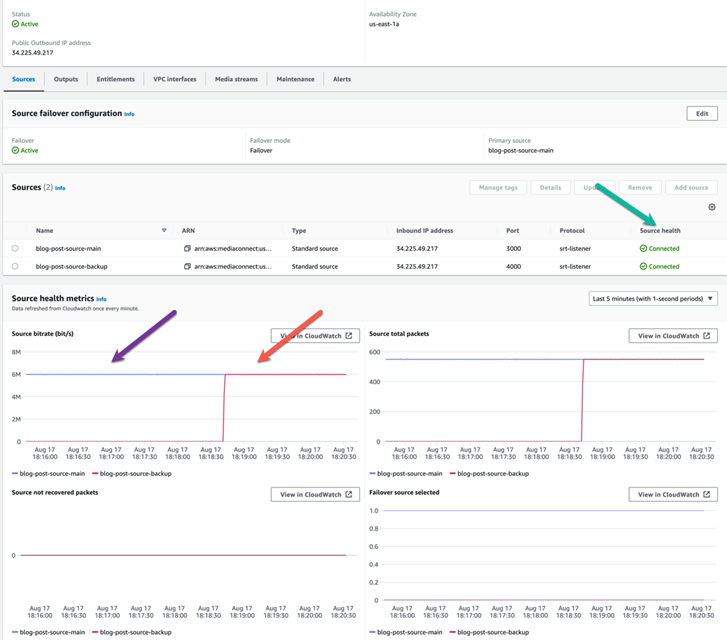Select the blog-post-source-main radio button

pyautogui.click(x=15, y=248)
